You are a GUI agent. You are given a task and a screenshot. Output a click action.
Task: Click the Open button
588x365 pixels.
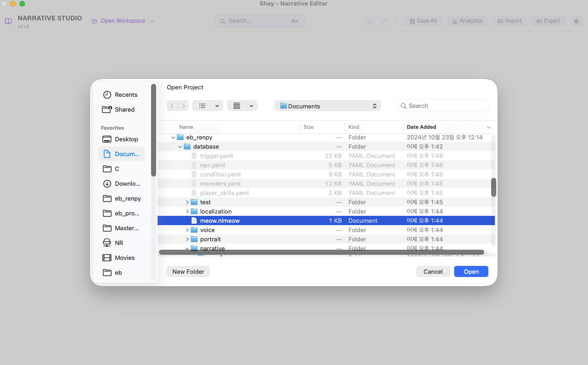(471, 271)
